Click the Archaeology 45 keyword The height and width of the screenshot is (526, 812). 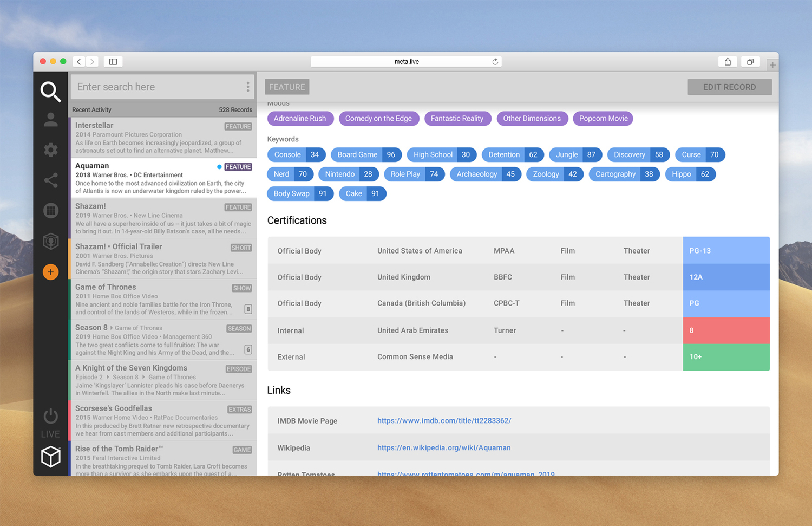tap(486, 174)
